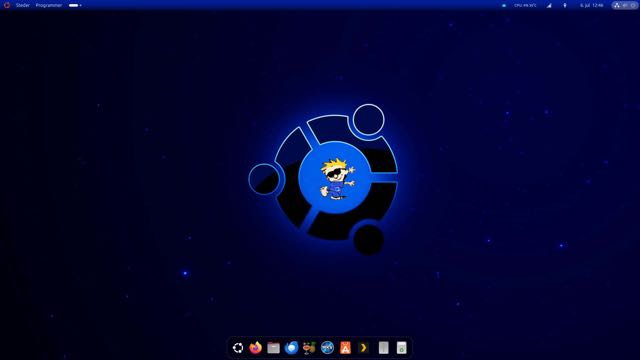Open the network signal indicator
Image resolution: width=640 pixels, height=360 pixels.
[549, 5]
